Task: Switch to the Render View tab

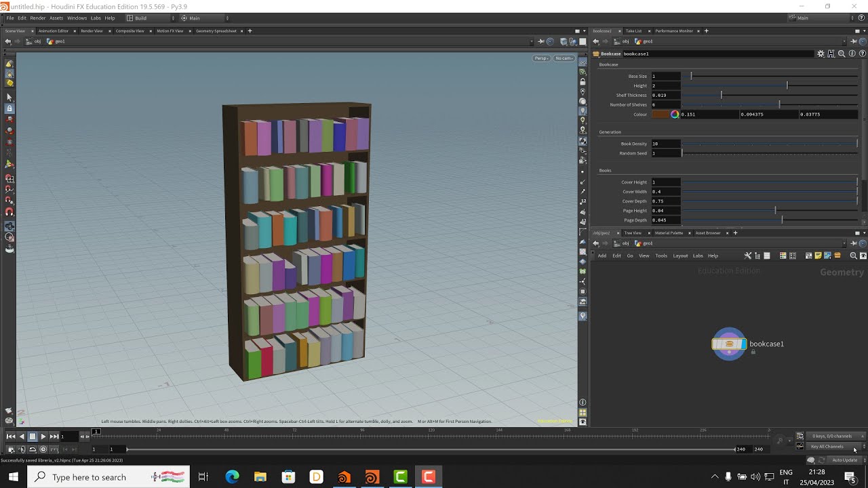Action: pos(92,31)
